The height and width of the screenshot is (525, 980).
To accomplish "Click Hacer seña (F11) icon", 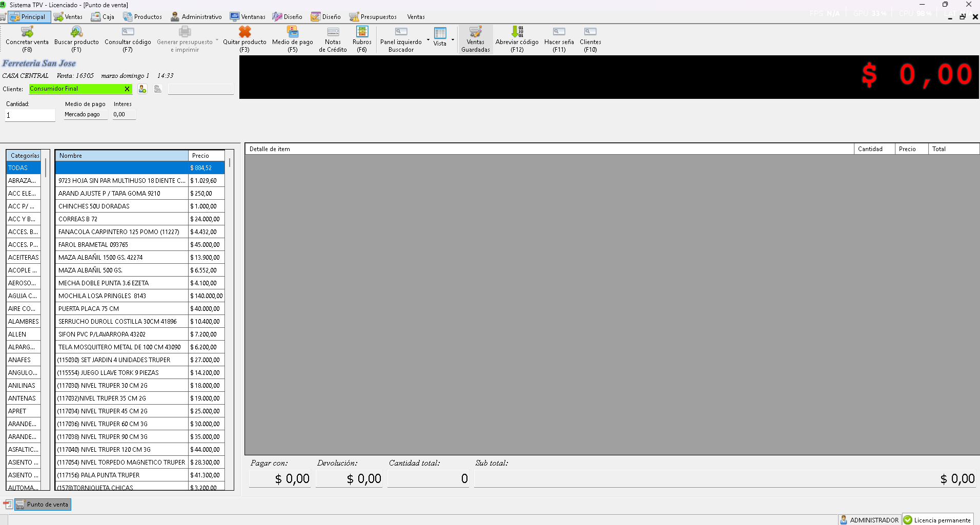I will (x=559, y=32).
